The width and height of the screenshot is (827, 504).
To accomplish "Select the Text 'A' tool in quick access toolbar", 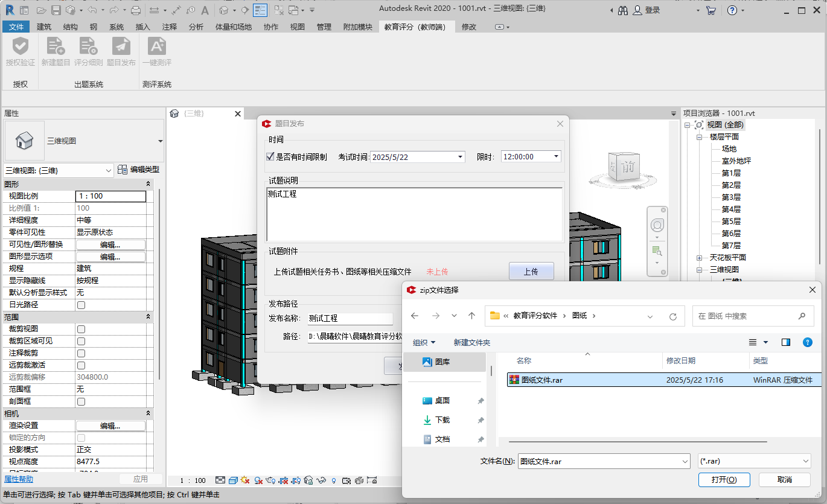I will pyautogui.click(x=205, y=10).
